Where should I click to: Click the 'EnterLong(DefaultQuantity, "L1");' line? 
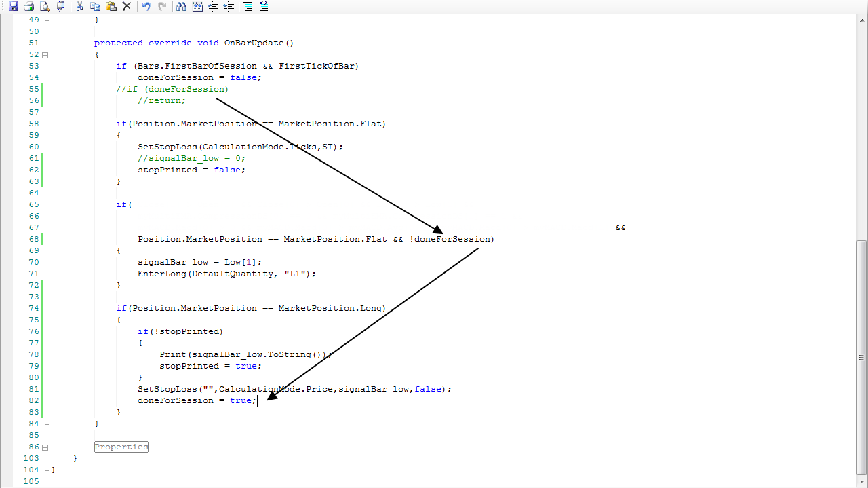[x=227, y=274]
